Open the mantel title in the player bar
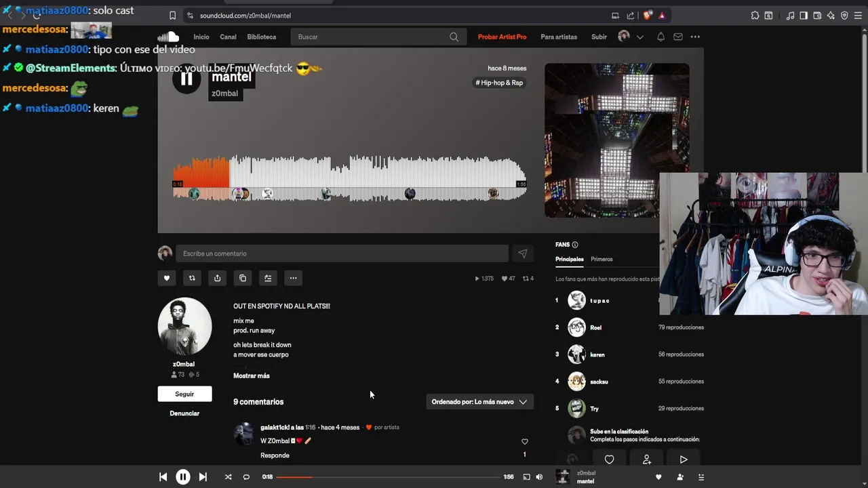The height and width of the screenshot is (488, 868). click(x=585, y=481)
